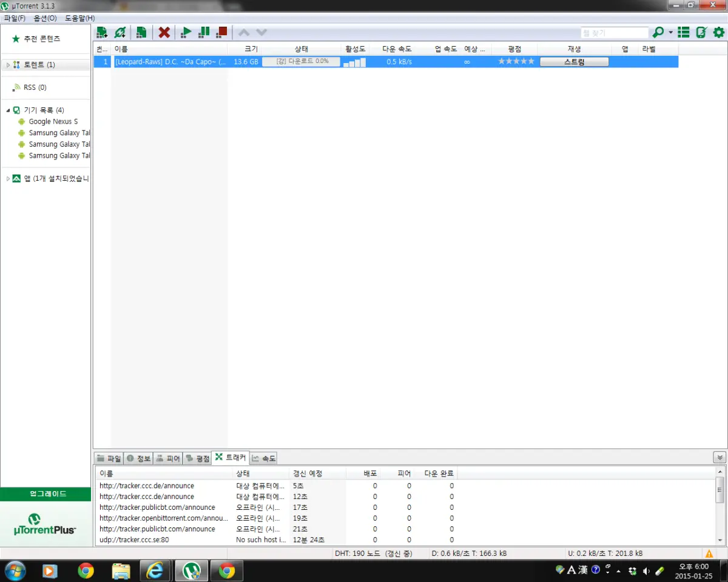The height and width of the screenshot is (582, 728).
Task: Open the search provider dropdown arrow
Action: [x=671, y=32]
